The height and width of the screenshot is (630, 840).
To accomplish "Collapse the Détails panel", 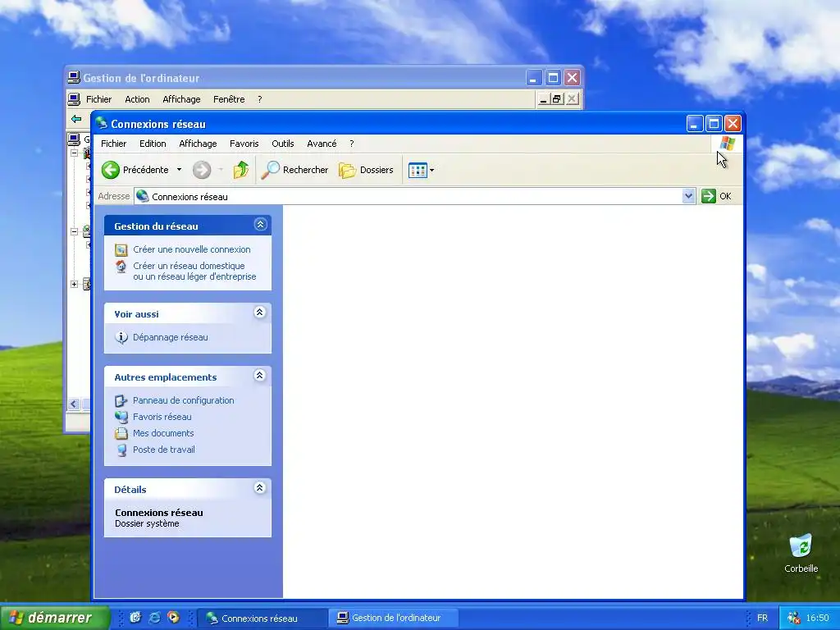I will (260, 487).
